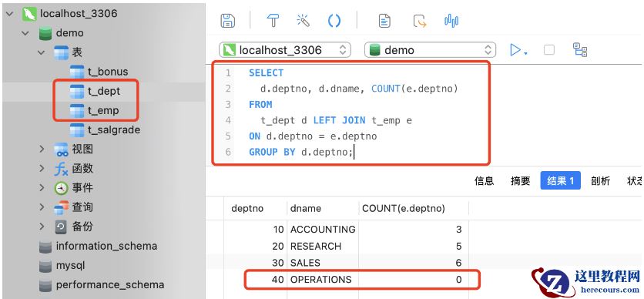644x299 pixels.
Task: Collapse the localhost_3306 connection node
Action: tap(10, 14)
